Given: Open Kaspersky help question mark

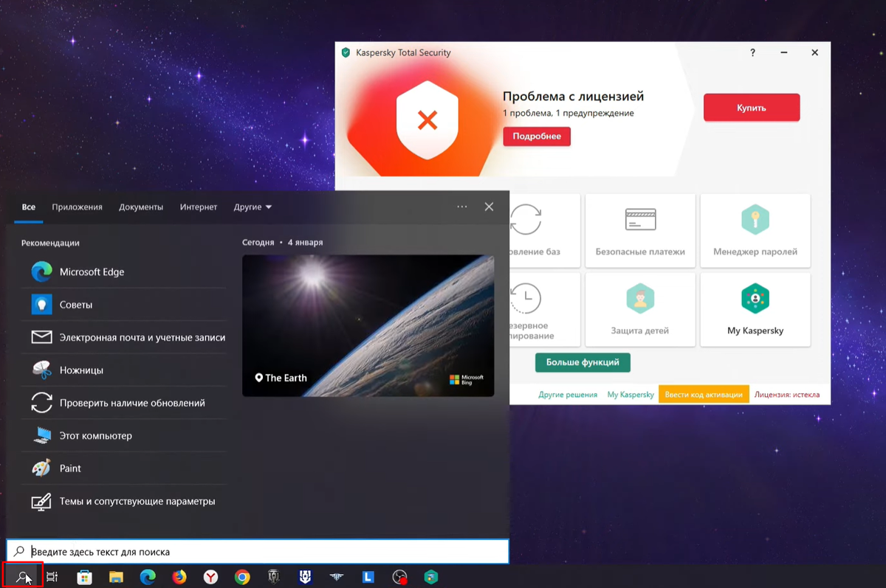Looking at the screenshot, I should [752, 52].
